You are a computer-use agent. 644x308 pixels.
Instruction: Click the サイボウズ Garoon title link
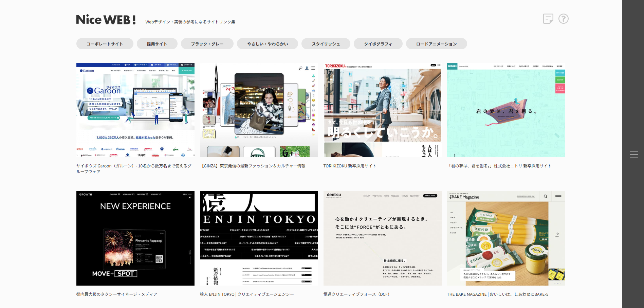[x=134, y=169]
